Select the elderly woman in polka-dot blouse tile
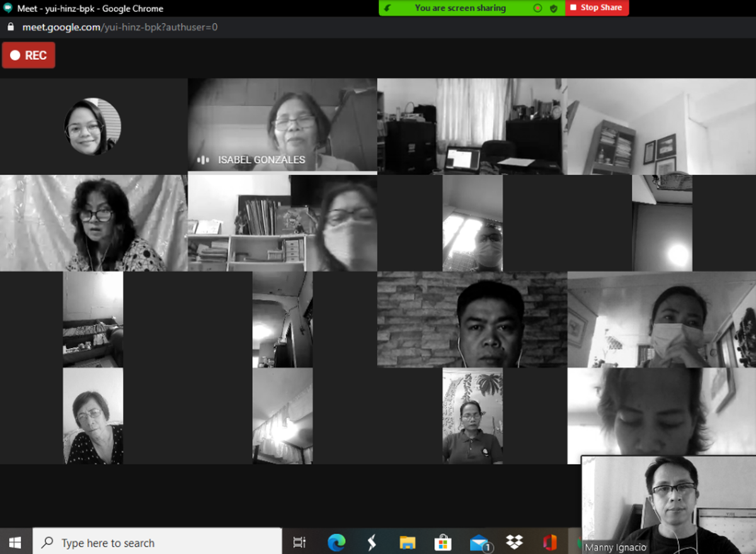756x554 pixels. [93, 416]
